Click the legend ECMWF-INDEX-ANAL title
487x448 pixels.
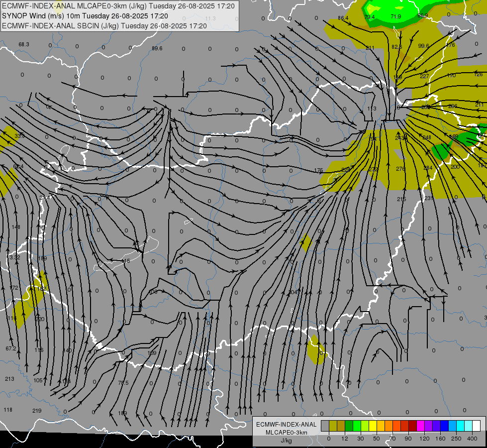point(286,425)
